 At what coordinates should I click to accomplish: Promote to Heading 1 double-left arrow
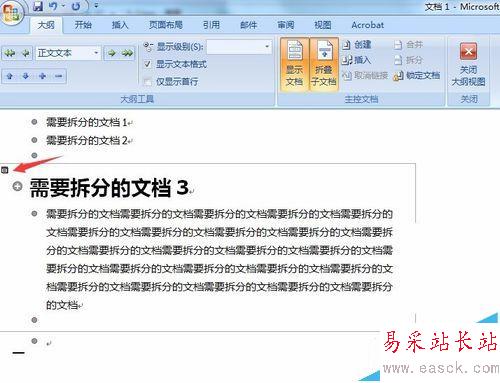(10, 53)
